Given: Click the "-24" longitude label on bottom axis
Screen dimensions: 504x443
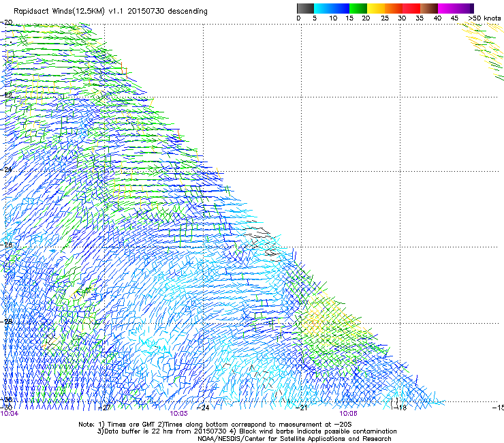Looking at the screenshot, I should tap(203, 408).
